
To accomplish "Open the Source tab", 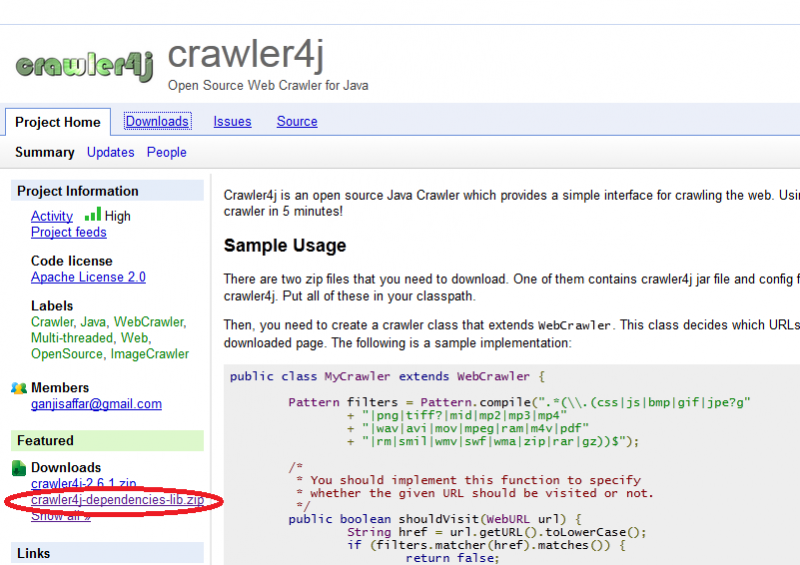I will point(297,121).
